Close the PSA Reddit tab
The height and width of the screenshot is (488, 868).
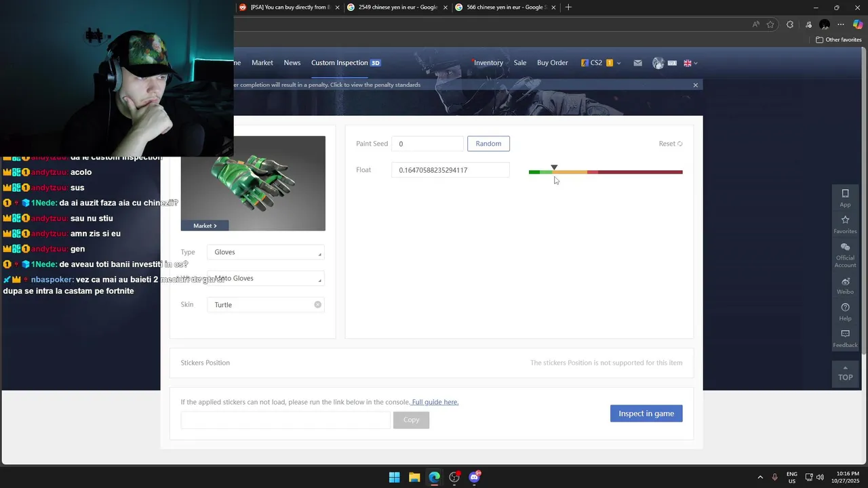tap(337, 7)
